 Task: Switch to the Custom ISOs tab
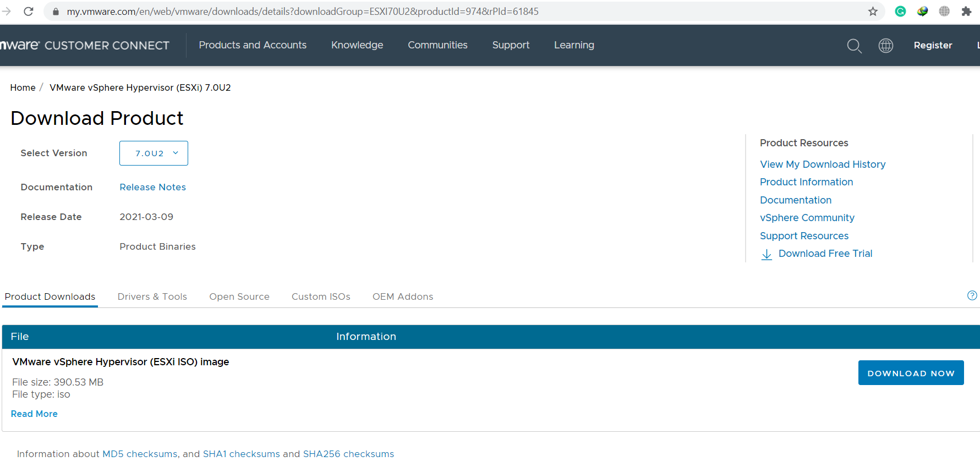(x=321, y=296)
